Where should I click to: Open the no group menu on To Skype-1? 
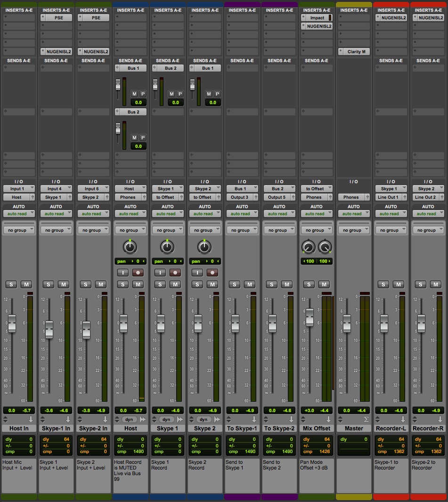click(243, 230)
